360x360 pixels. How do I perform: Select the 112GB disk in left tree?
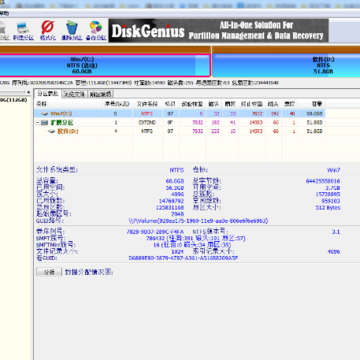[13, 100]
